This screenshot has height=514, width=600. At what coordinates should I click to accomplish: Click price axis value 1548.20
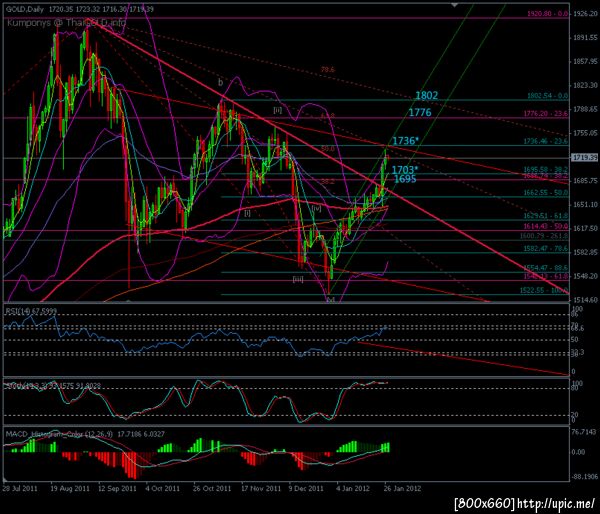point(585,276)
